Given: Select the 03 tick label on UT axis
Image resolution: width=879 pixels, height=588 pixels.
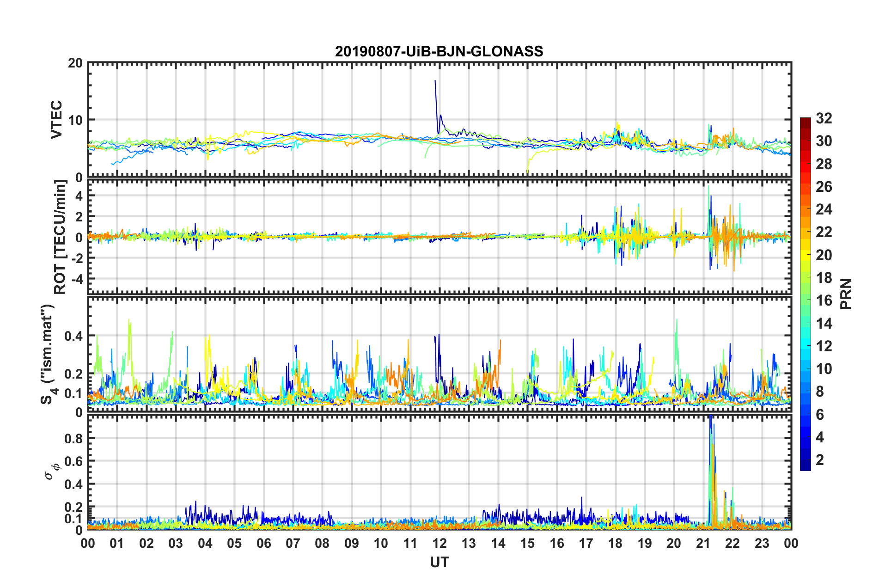Looking at the screenshot, I should pyautogui.click(x=176, y=543).
